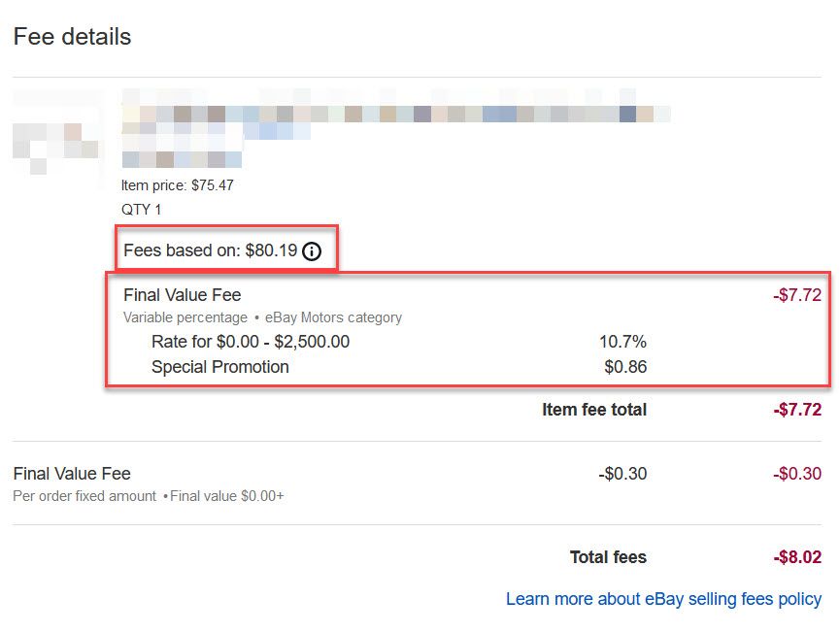840x633 pixels.
Task: Click the -$7.72 Final Value Fee amount
Action: (797, 295)
